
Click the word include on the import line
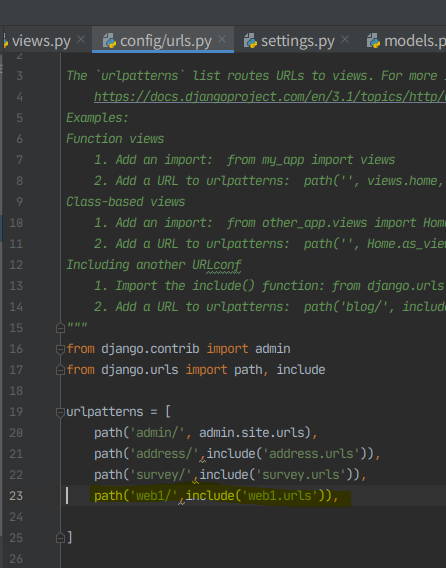(x=301, y=370)
